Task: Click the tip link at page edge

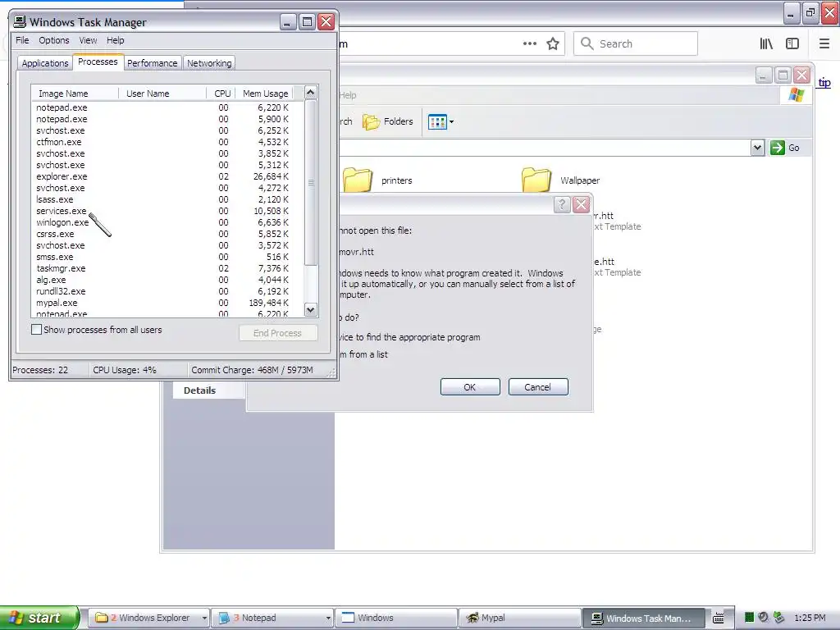Action: [824, 83]
